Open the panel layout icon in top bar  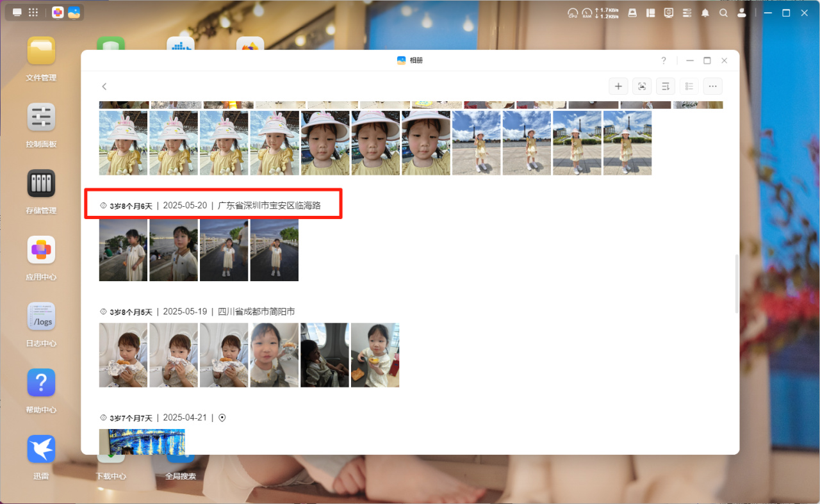(650, 13)
